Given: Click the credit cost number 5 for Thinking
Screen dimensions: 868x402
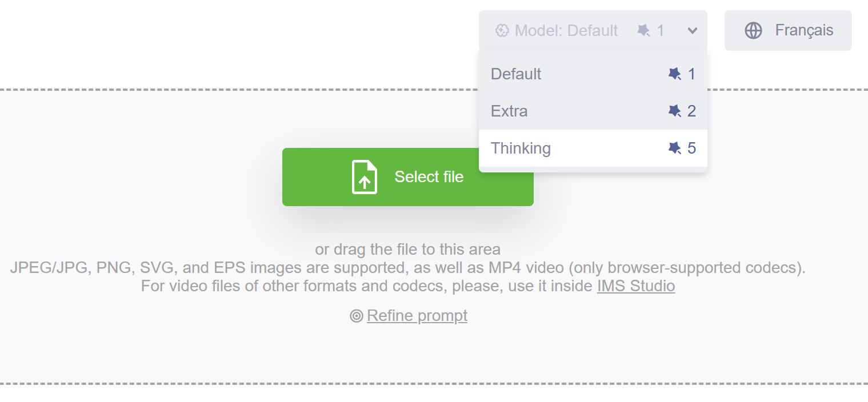Looking at the screenshot, I should [x=691, y=148].
